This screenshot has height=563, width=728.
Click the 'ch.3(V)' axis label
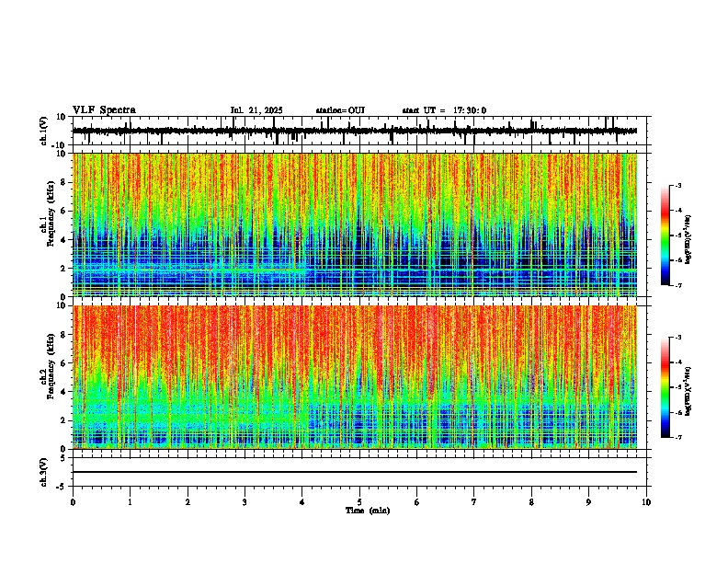click(x=44, y=472)
